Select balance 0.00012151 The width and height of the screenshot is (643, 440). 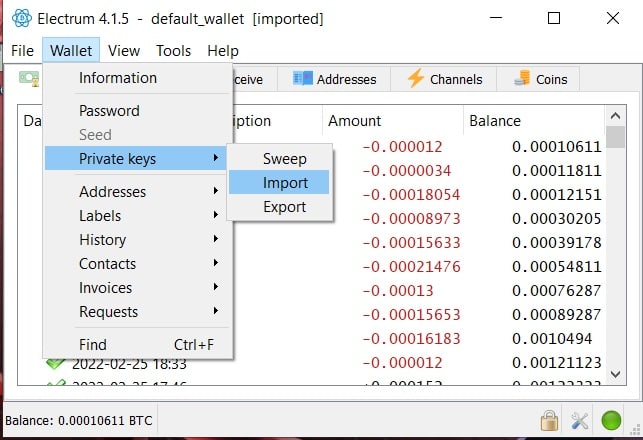(x=556, y=195)
